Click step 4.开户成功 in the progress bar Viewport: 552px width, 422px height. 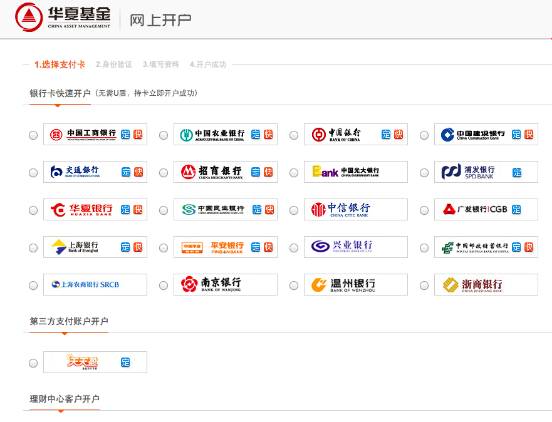click(208, 64)
